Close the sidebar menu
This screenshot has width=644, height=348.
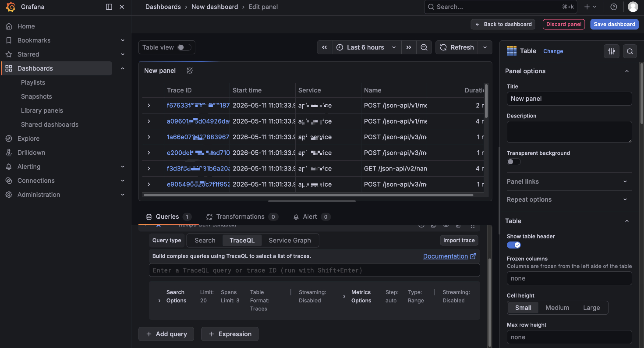tap(122, 7)
